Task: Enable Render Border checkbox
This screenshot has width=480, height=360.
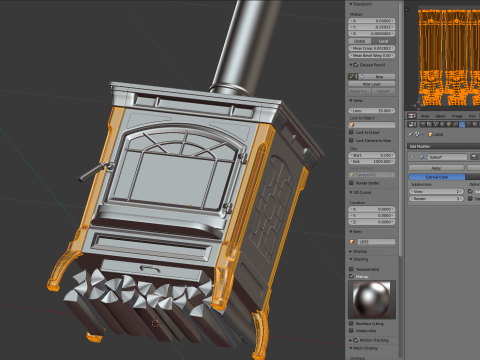Action: point(351,183)
